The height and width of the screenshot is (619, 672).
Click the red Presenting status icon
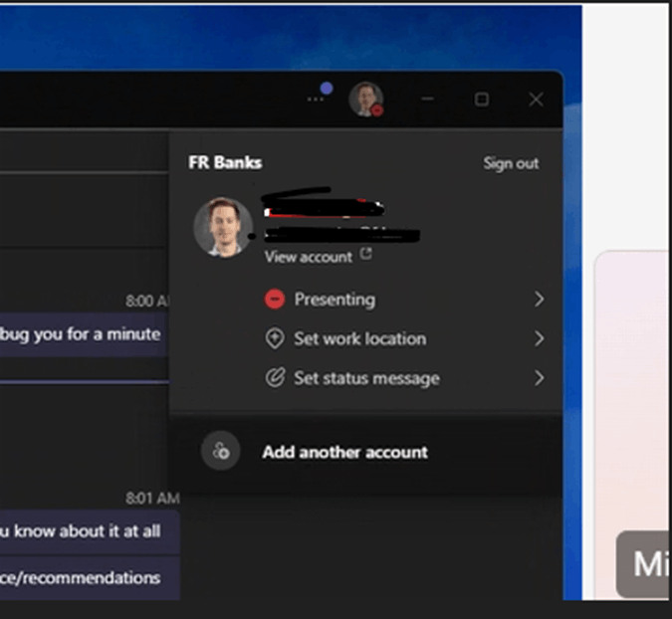click(x=275, y=299)
